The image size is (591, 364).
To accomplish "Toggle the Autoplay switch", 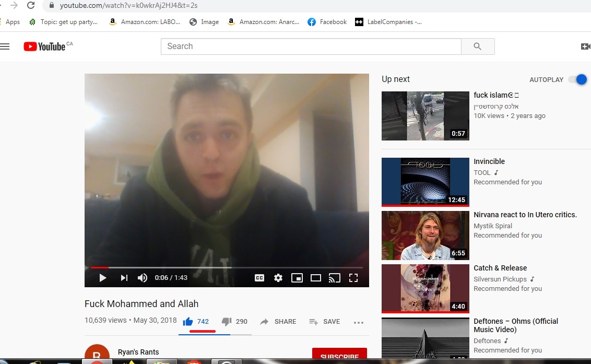I will [577, 79].
